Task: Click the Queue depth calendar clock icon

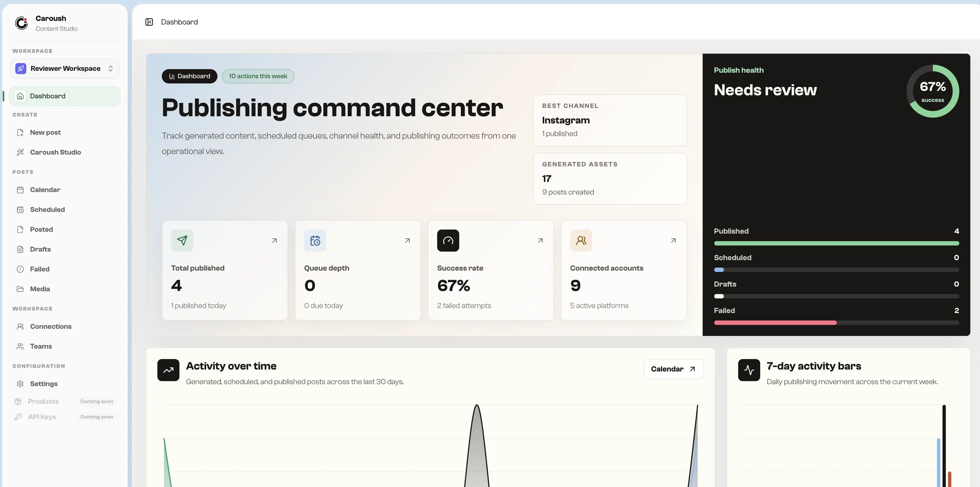Action: (315, 240)
